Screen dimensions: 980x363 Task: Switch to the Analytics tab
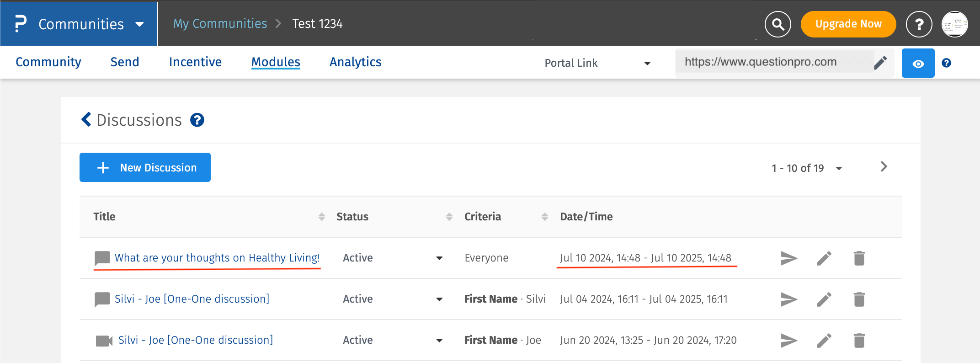[355, 62]
